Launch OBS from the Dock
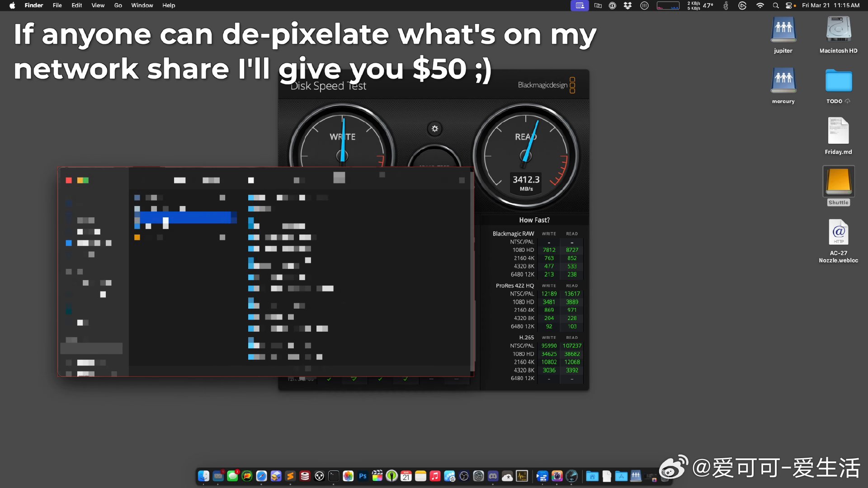 click(464, 476)
